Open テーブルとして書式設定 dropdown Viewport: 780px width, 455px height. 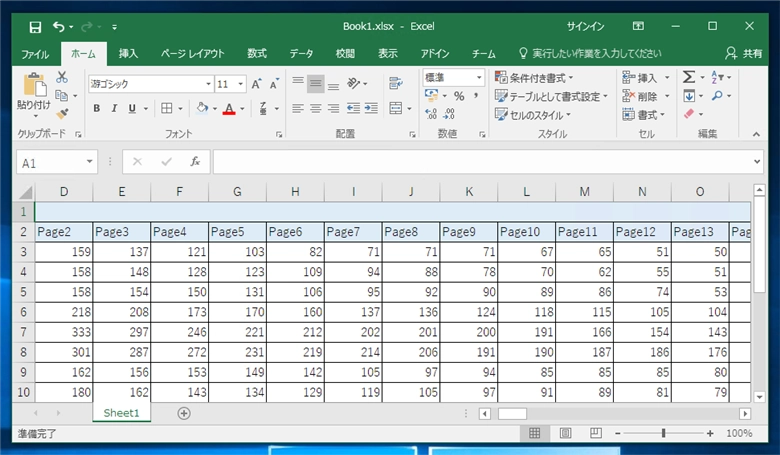click(x=551, y=96)
